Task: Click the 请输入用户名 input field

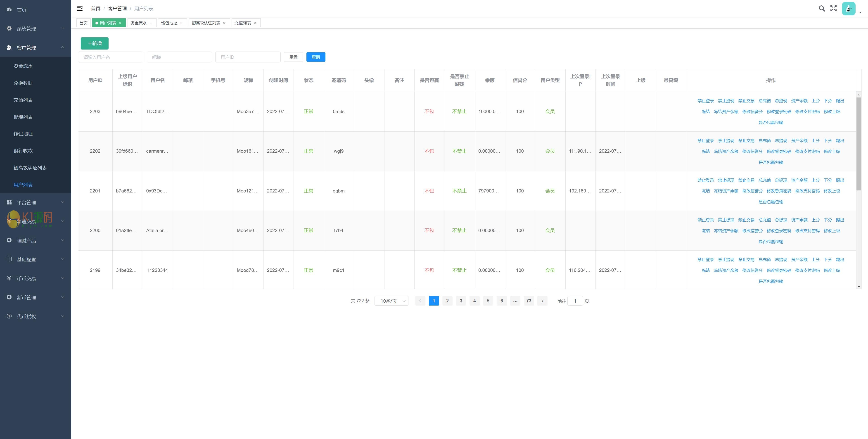Action: [111, 57]
